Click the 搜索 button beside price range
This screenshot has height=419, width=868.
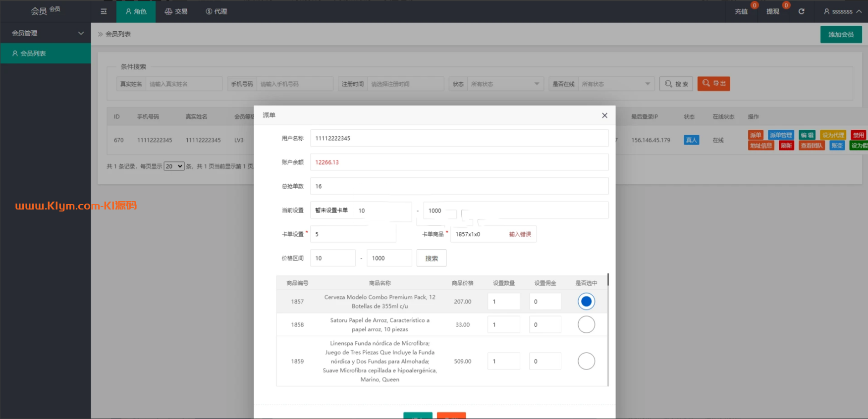click(x=432, y=259)
